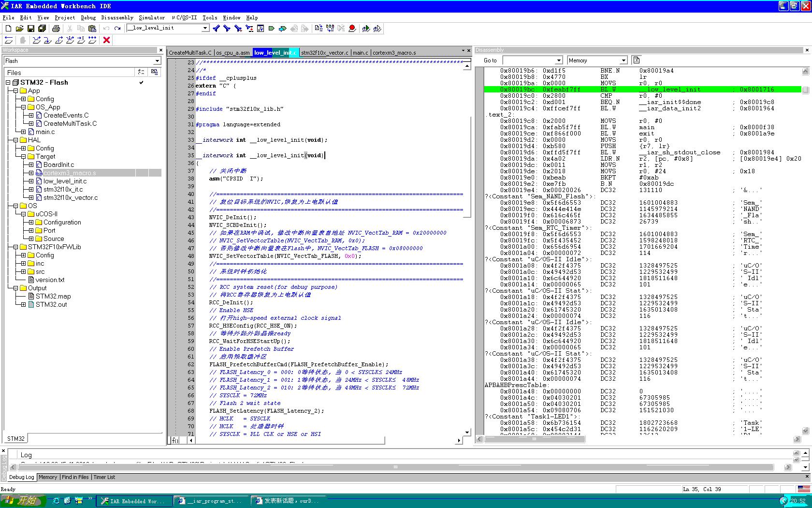Click the Run to Cursor icon
The width and height of the screenshot is (812, 508).
(81, 40)
